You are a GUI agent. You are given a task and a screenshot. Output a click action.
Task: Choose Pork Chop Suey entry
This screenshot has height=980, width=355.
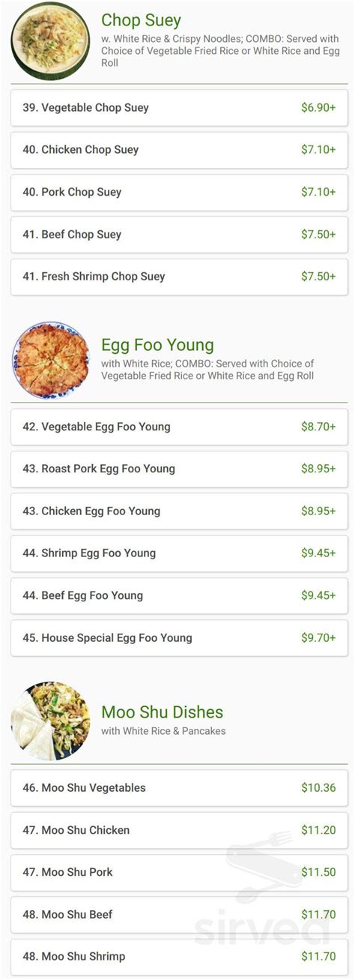[179, 192]
